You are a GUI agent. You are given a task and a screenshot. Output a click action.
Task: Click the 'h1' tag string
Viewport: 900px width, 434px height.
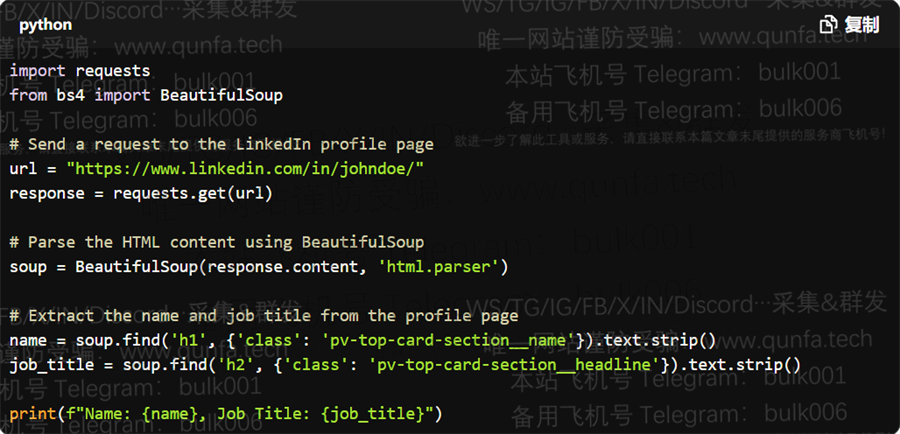(x=189, y=340)
